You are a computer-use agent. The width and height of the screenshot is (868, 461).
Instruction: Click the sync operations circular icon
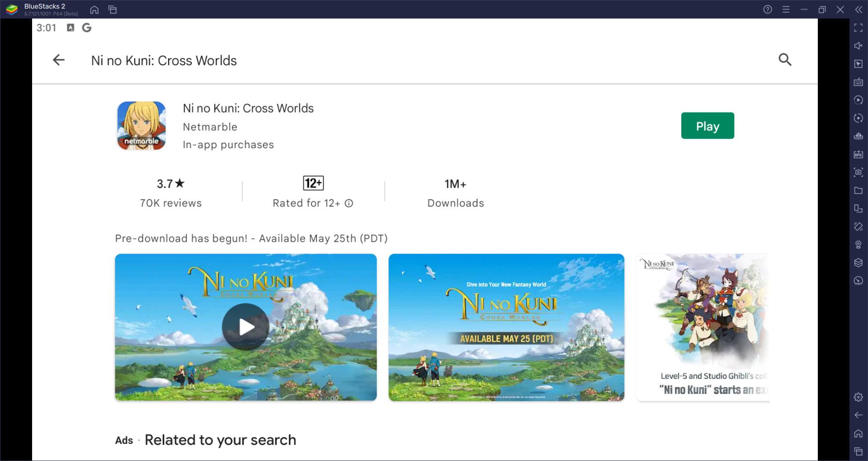(x=858, y=118)
